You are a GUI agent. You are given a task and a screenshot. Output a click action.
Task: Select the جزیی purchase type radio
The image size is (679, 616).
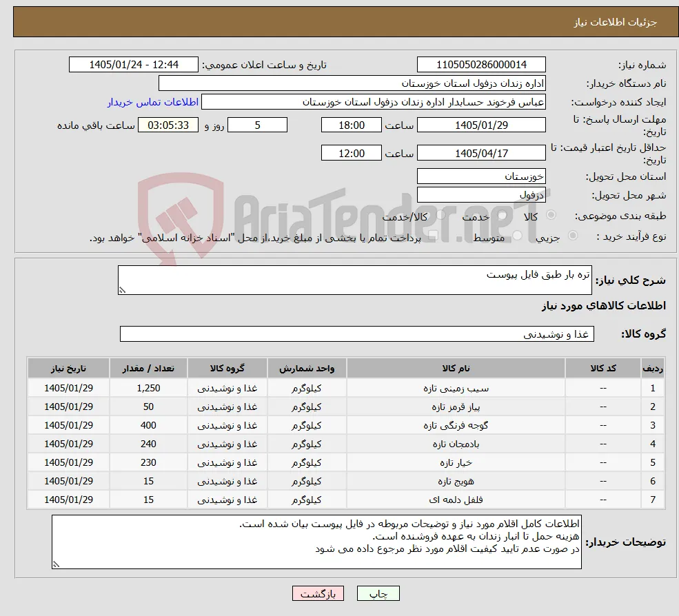(x=573, y=236)
